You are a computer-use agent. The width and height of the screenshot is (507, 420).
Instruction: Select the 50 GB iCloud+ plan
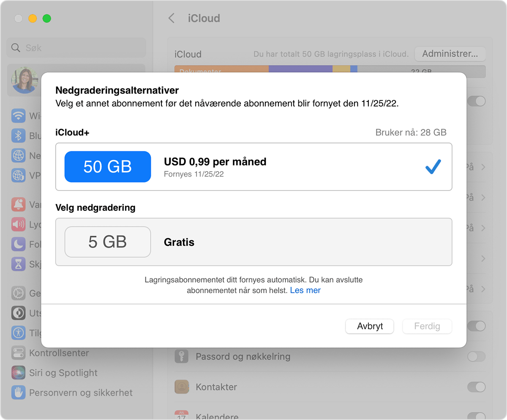point(253,166)
